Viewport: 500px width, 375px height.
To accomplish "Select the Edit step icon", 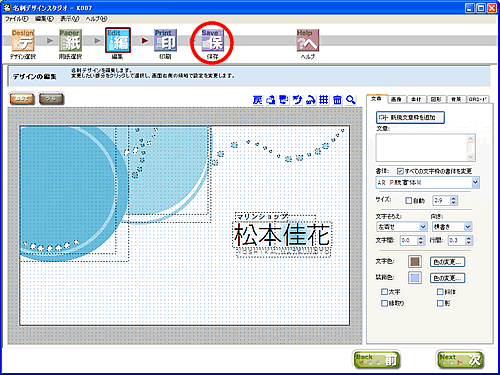I will tap(118, 41).
